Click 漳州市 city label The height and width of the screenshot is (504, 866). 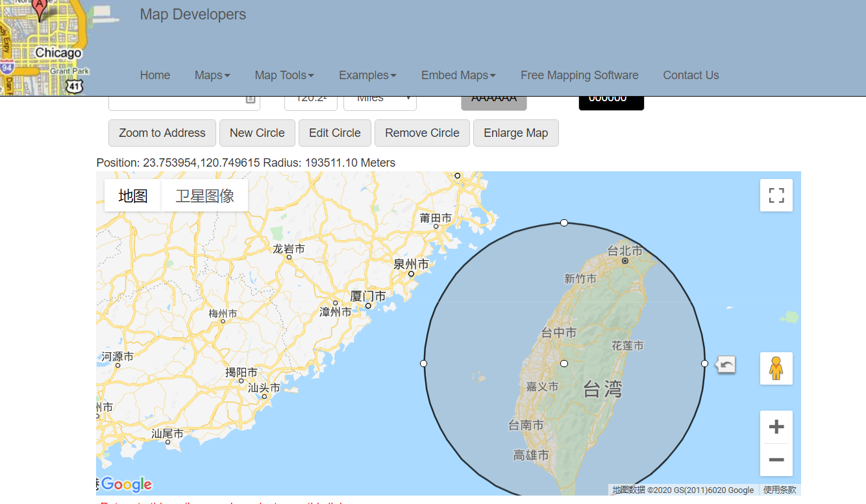point(336,312)
